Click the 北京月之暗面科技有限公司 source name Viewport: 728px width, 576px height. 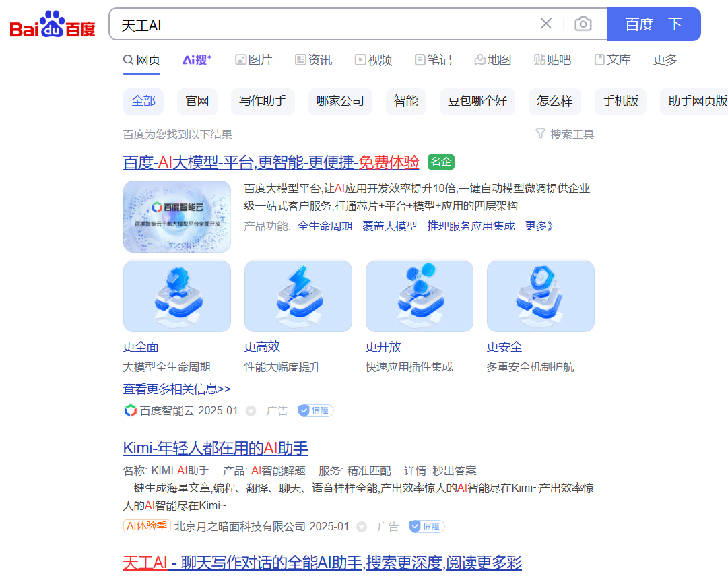(240, 526)
